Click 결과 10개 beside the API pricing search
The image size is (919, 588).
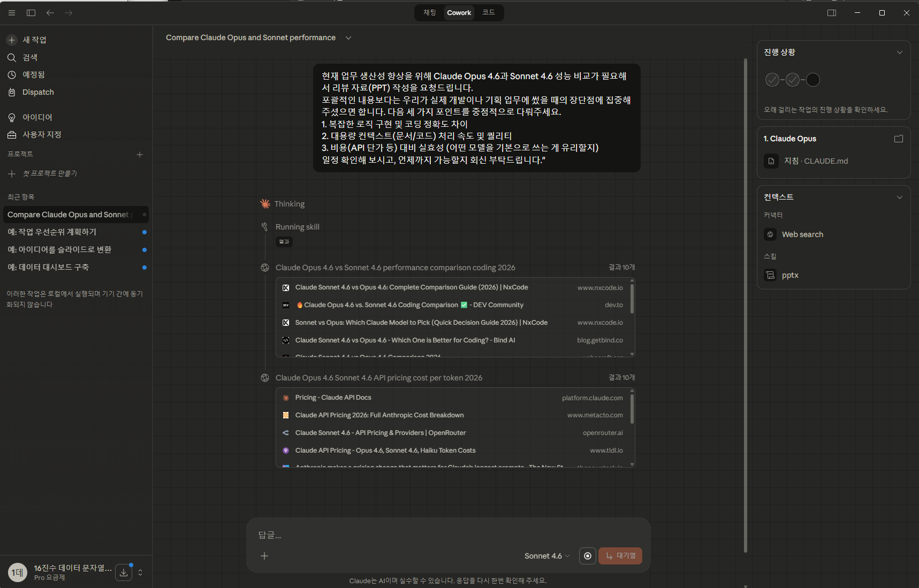(621, 378)
